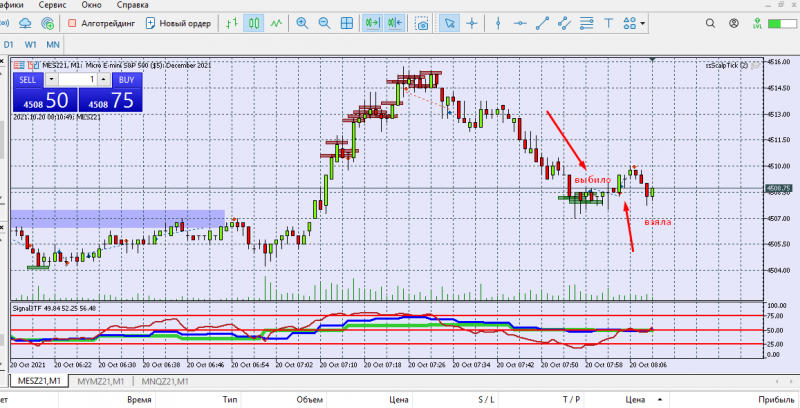Select the horizontal line drawing tool

coord(520,23)
